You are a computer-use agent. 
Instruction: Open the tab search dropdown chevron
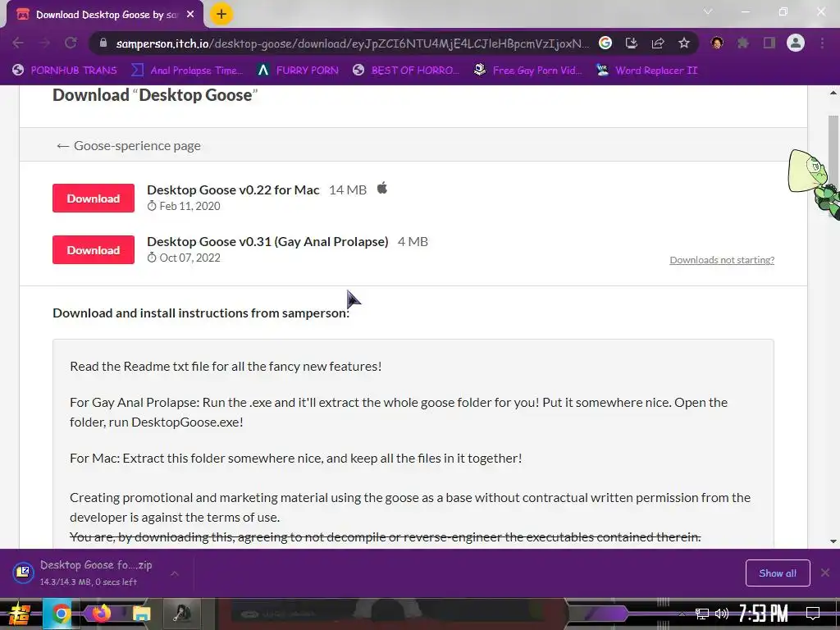(708, 11)
